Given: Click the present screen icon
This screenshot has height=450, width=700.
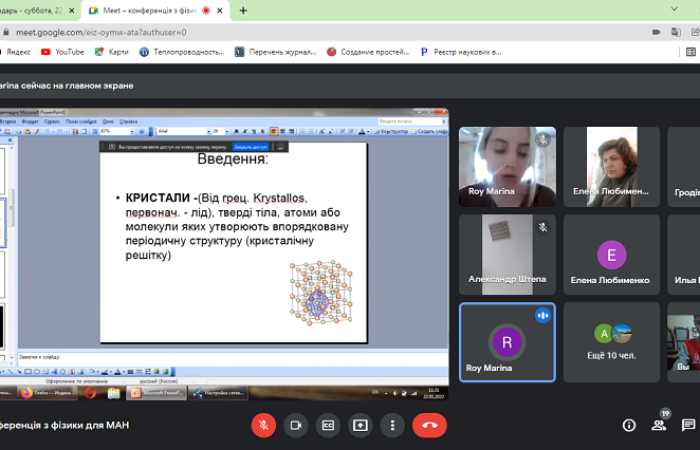Looking at the screenshot, I should (x=360, y=425).
